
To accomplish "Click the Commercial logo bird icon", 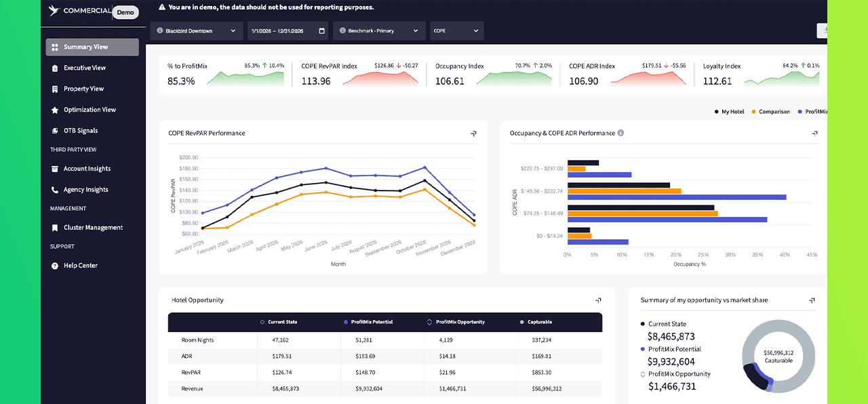I will coord(54,11).
